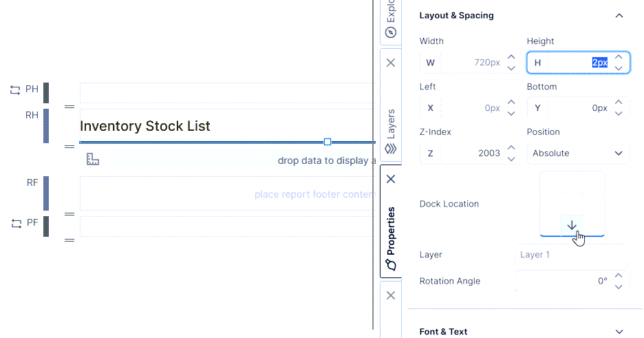Click the repeat icon next to PH
Viewport: 644px width, 338px height.
click(15, 89)
